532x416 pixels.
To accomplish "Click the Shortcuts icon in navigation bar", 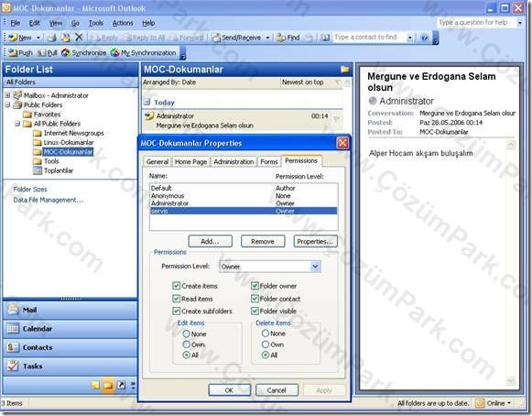I will (121, 385).
